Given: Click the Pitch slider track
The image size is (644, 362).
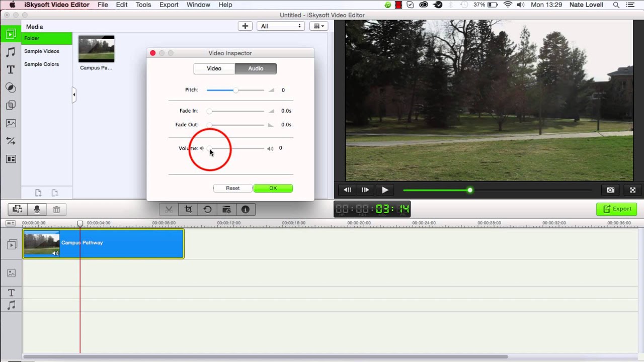Looking at the screenshot, I should (x=235, y=90).
